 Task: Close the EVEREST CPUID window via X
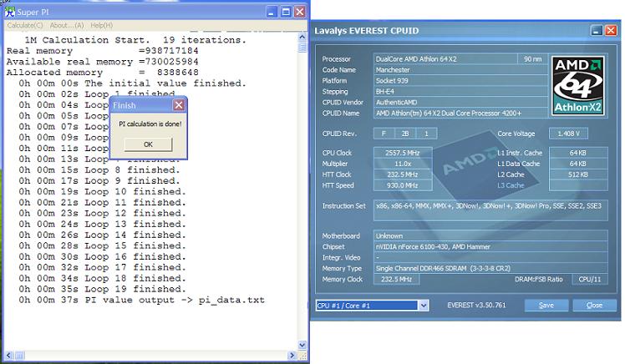click(x=611, y=30)
